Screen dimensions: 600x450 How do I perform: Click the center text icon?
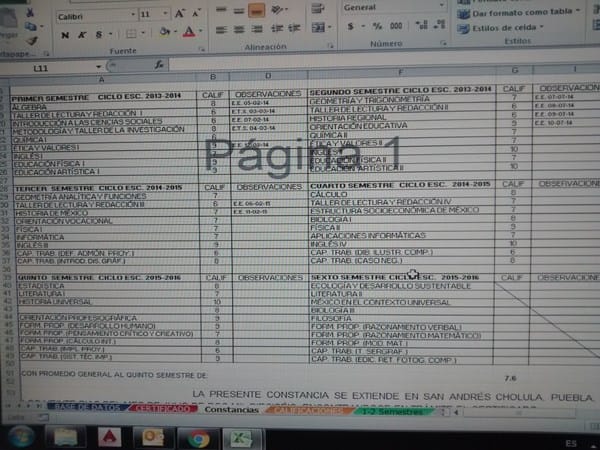pos(239,29)
